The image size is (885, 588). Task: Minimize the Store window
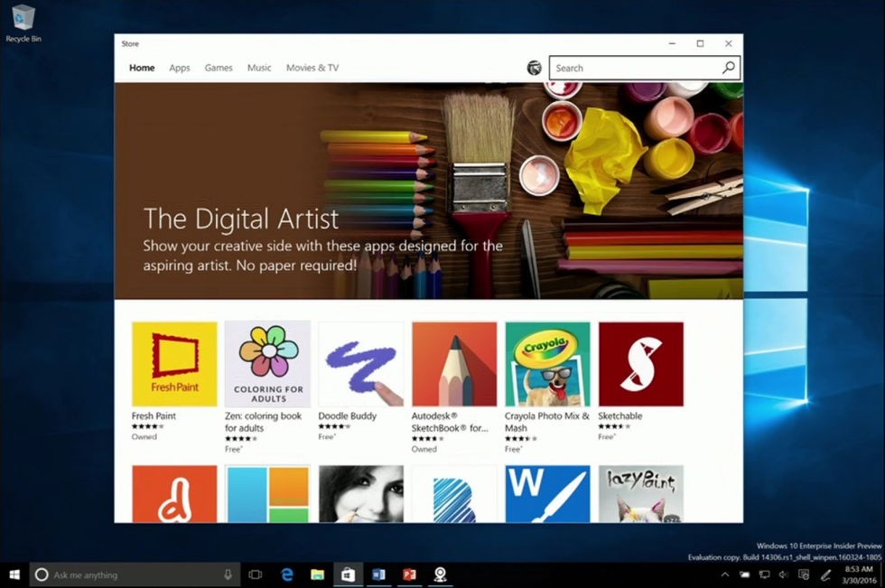pos(672,43)
